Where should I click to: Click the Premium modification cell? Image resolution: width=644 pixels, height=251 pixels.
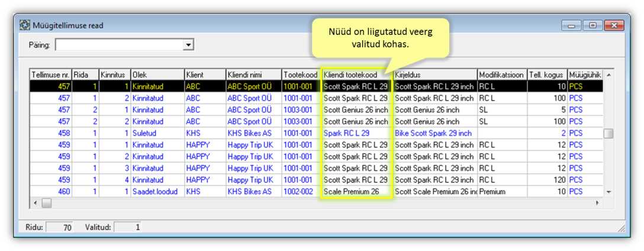tap(502, 191)
